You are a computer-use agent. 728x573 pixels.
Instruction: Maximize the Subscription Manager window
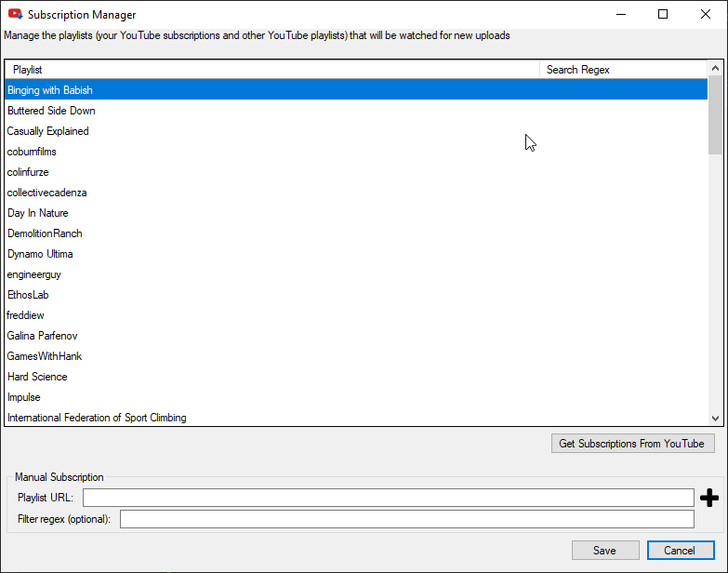[x=663, y=14]
